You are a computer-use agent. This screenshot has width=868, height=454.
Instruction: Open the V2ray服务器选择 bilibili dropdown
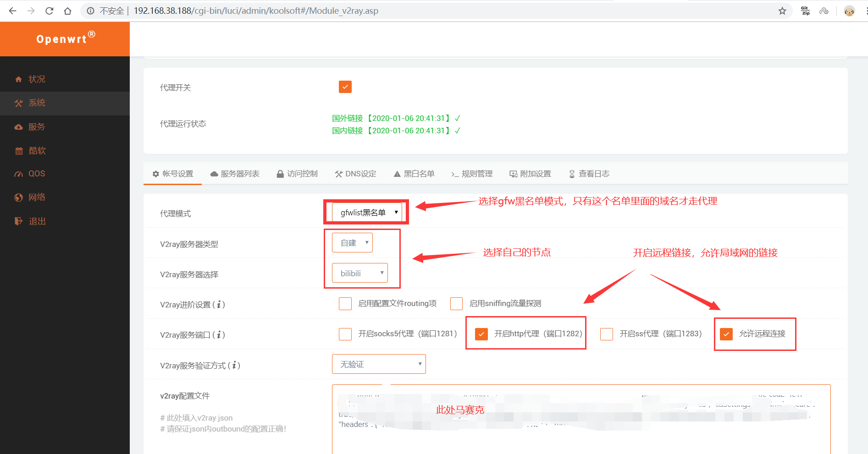360,273
